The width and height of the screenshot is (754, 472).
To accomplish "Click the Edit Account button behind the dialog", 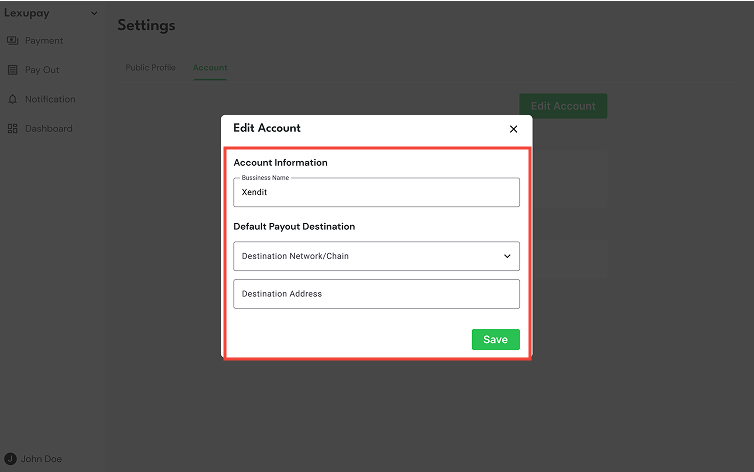I will click(563, 106).
